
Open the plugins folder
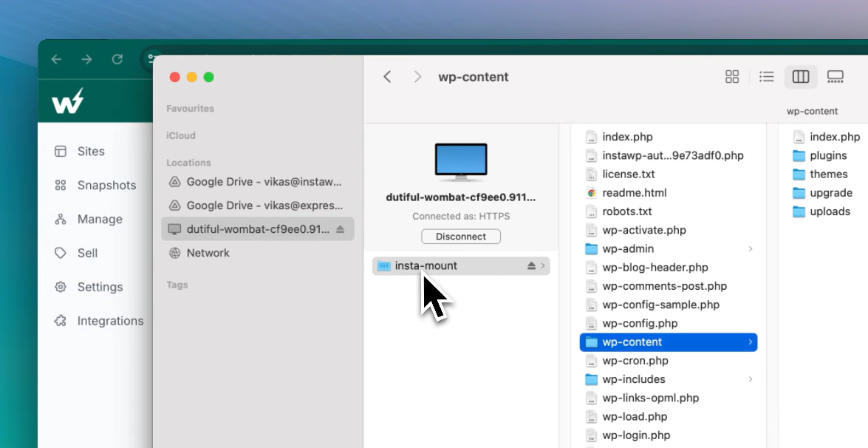pyautogui.click(x=827, y=155)
